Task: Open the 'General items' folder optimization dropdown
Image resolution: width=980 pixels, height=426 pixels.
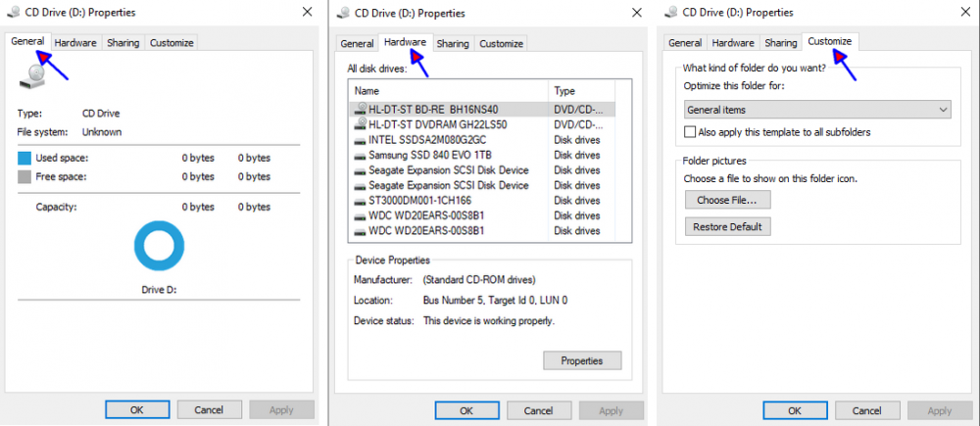Action: click(x=817, y=110)
